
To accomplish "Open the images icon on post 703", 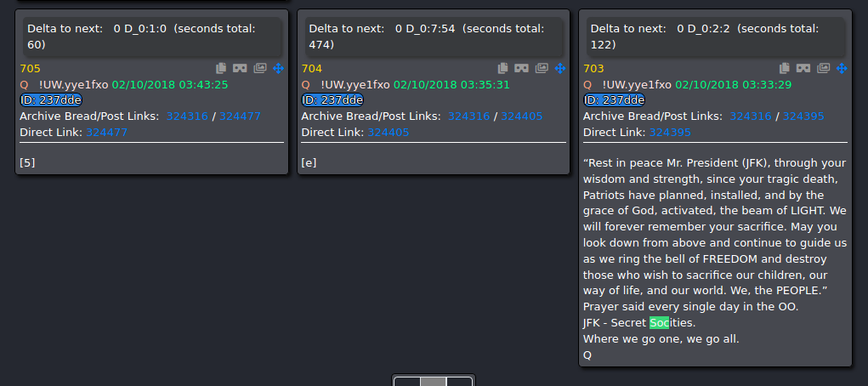I will 824,68.
